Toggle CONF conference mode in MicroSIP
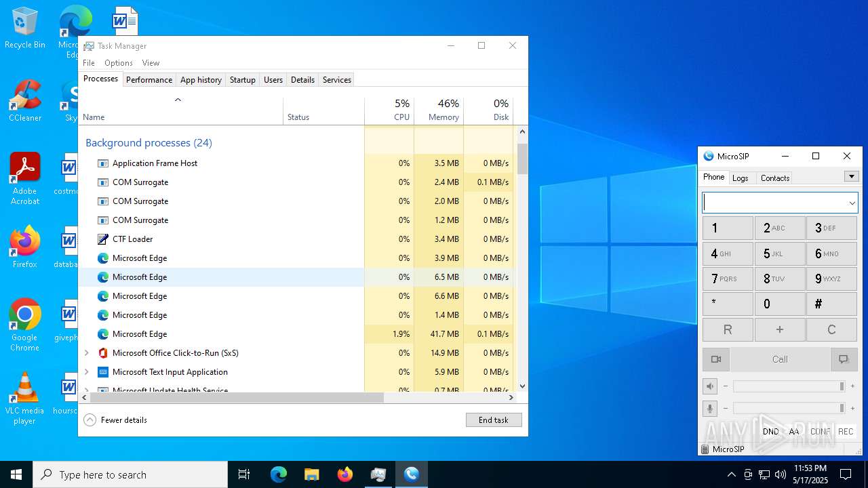The width and height of the screenshot is (868, 488). point(820,432)
